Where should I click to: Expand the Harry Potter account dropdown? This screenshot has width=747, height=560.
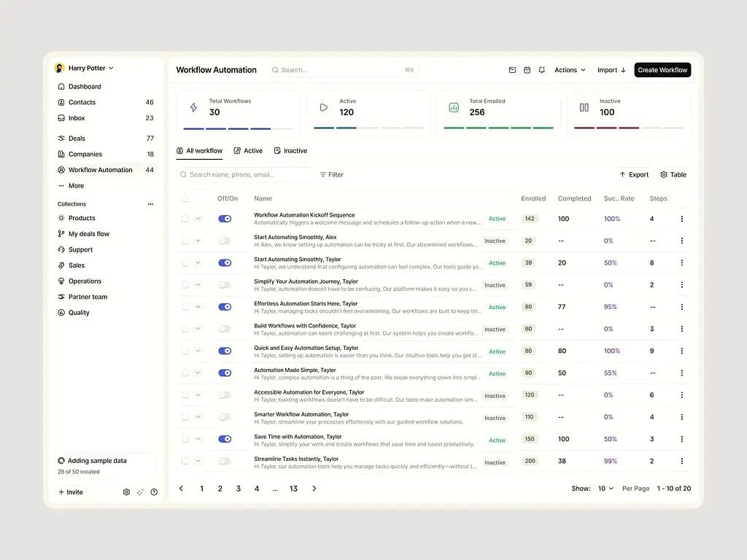(x=85, y=68)
